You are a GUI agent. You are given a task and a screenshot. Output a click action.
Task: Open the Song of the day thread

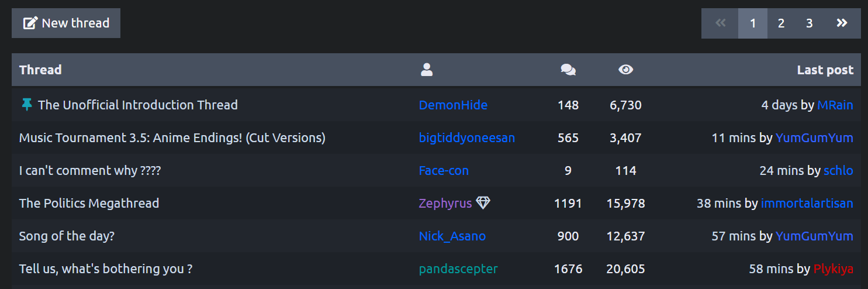tap(67, 236)
